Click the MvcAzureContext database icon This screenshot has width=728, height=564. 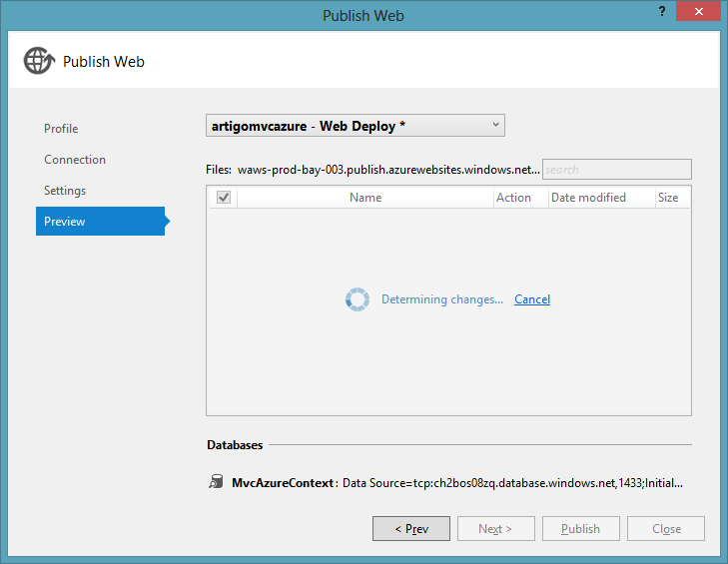click(216, 482)
